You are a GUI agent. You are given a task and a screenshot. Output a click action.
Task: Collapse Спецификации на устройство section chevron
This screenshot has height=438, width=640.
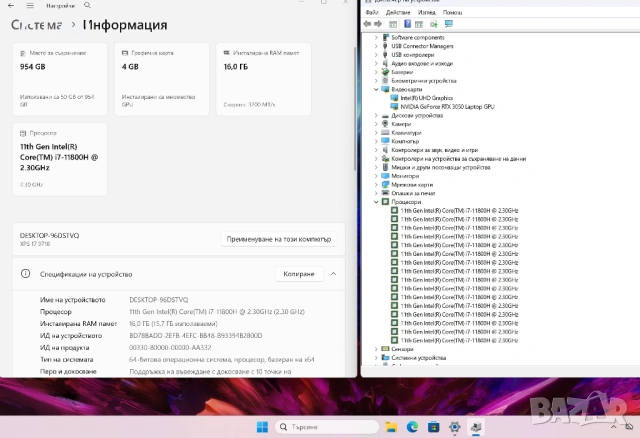(x=333, y=273)
